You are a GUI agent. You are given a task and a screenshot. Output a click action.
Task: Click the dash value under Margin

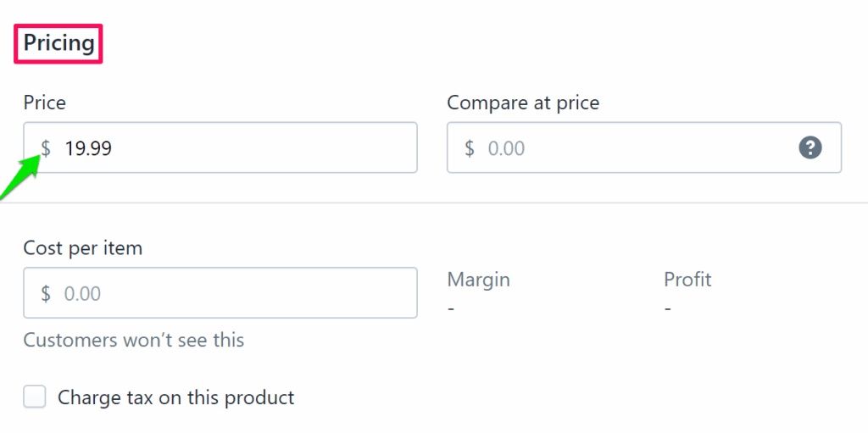[x=451, y=308]
